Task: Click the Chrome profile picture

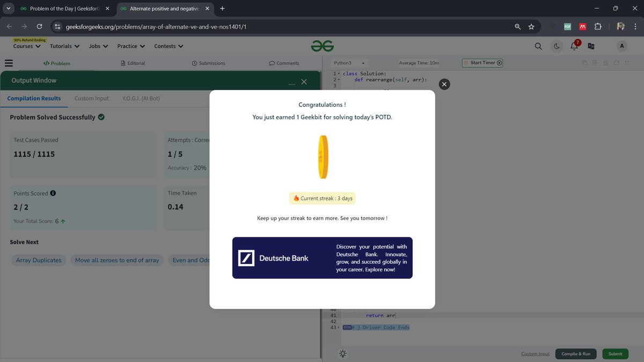Action: pos(621,26)
